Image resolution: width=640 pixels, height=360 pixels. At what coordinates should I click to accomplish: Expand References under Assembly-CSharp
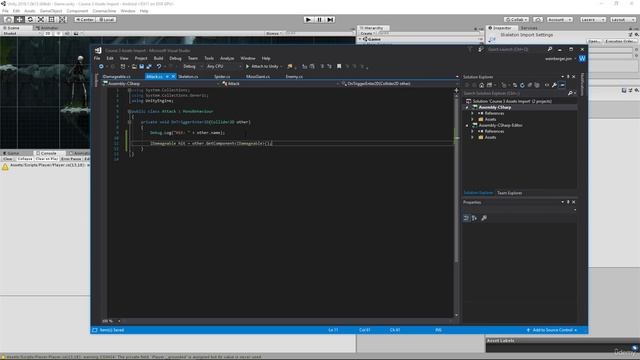coord(473,113)
